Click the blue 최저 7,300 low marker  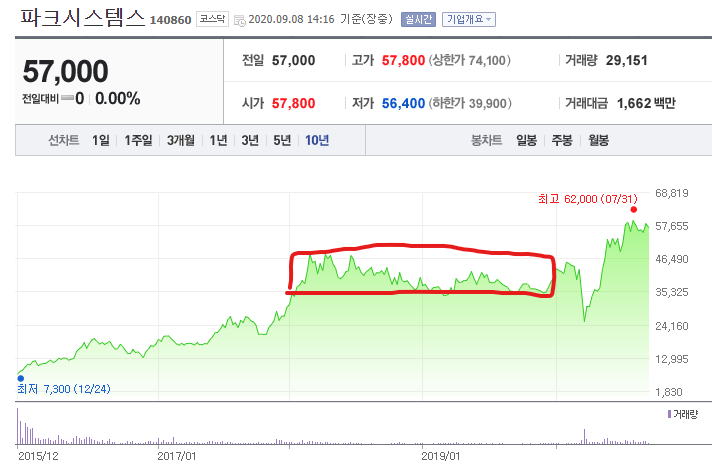(20, 378)
